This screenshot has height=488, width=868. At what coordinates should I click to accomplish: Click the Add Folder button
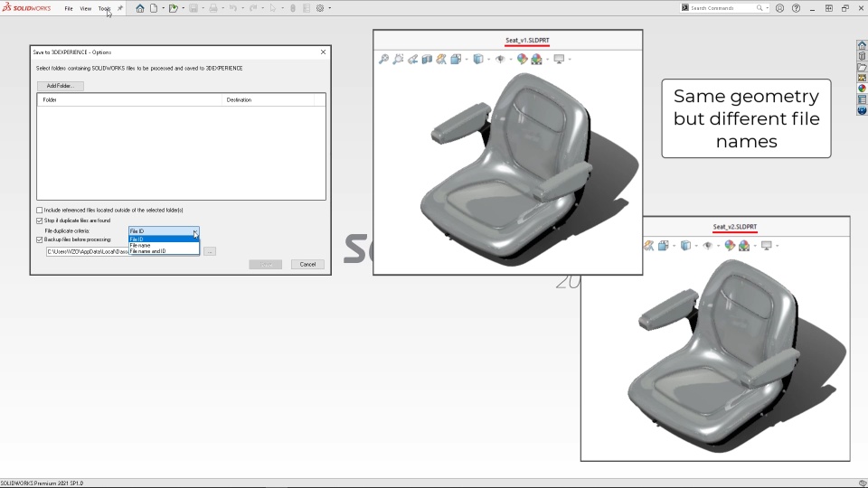61,86
